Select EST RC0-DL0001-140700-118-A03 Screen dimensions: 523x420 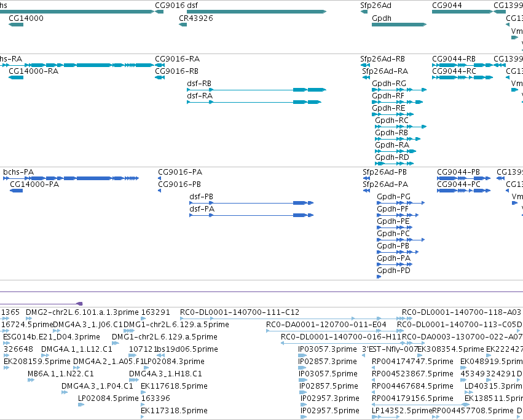(462, 312)
